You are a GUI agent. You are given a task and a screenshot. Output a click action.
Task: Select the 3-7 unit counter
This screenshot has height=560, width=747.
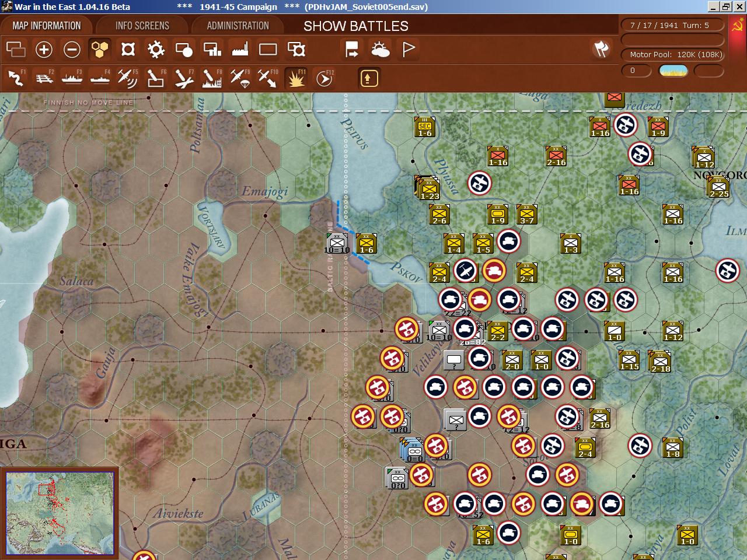tap(526, 215)
